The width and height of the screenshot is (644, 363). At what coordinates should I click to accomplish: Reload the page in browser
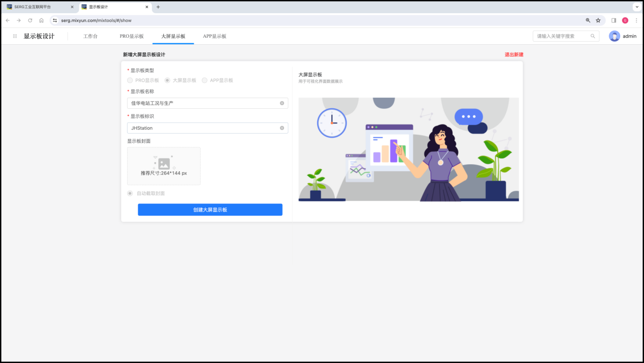30,20
